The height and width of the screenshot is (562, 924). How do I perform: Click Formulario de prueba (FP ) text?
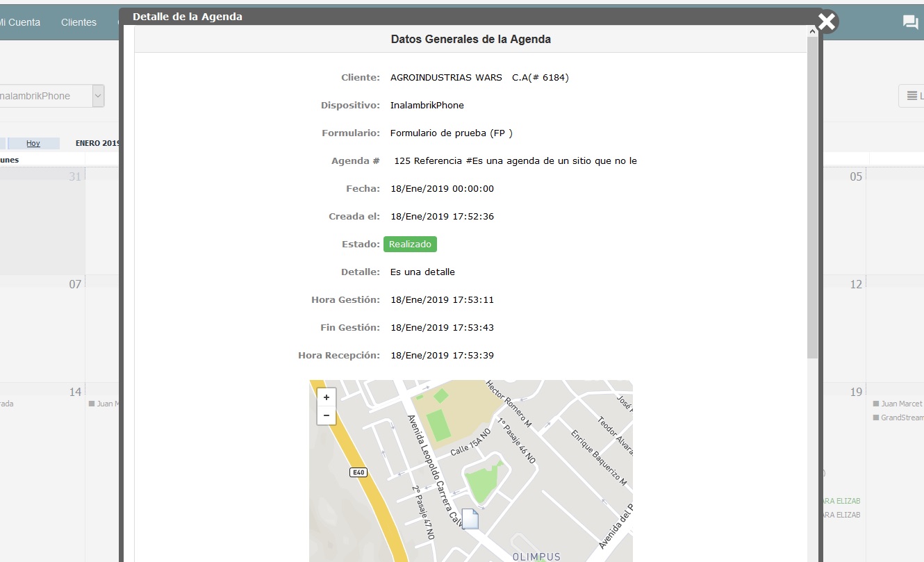click(x=452, y=133)
